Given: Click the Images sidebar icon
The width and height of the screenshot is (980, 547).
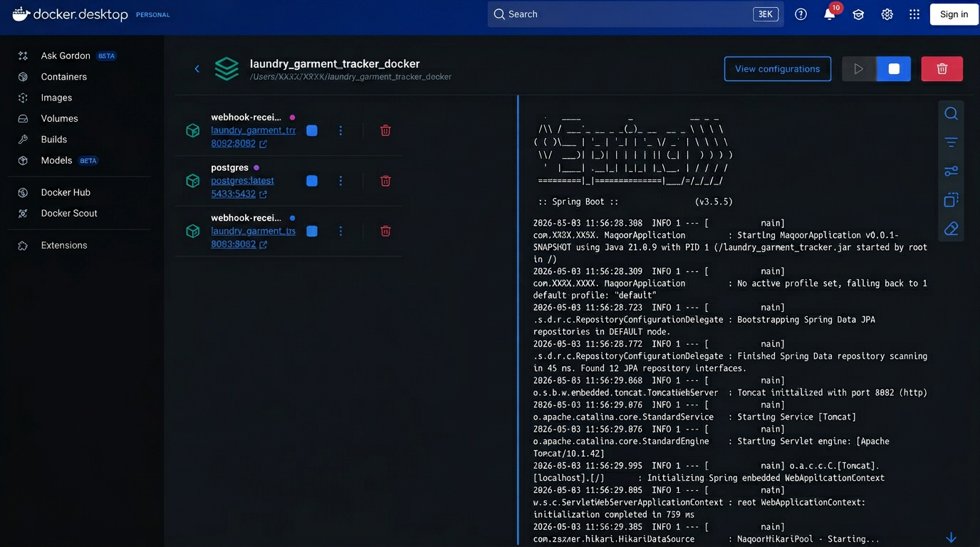Looking at the screenshot, I should (x=23, y=98).
